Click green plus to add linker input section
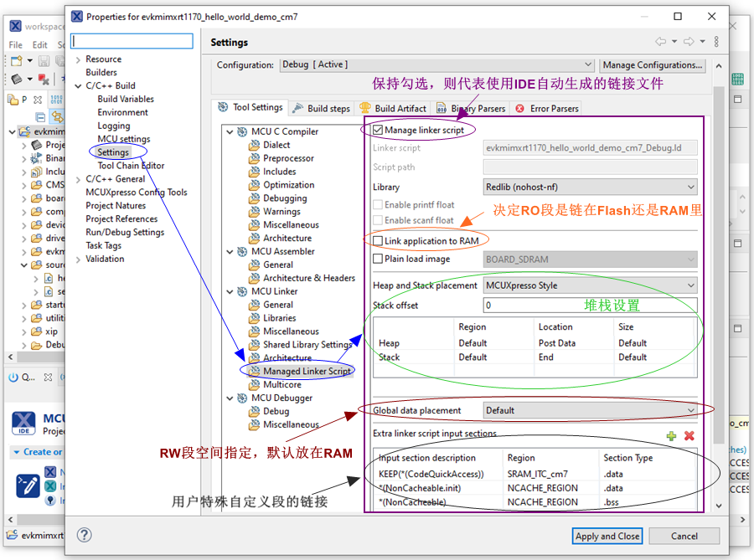 click(x=671, y=436)
